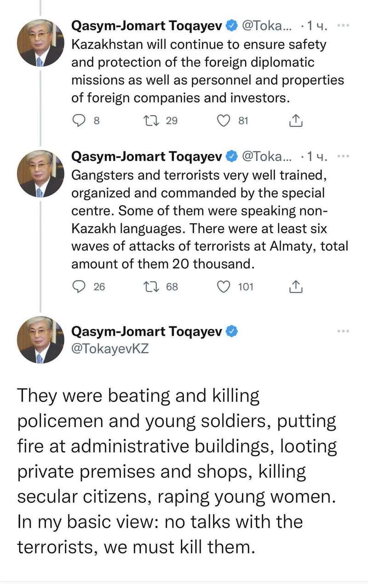This screenshot has width=368, height=588.
Task: Open the first tweet's timestamp
Action: coord(316,27)
